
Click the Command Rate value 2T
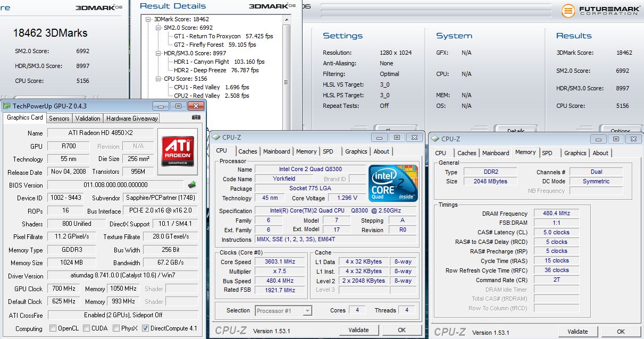pos(556,279)
